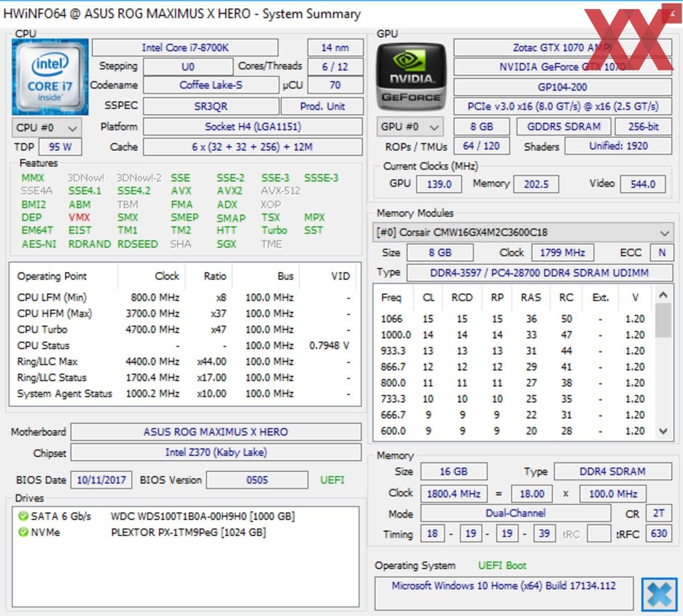This screenshot has height=616, width=683.
Task: Click the memory timings scrollbar down arrow
Action: click(x=663, y=431)
